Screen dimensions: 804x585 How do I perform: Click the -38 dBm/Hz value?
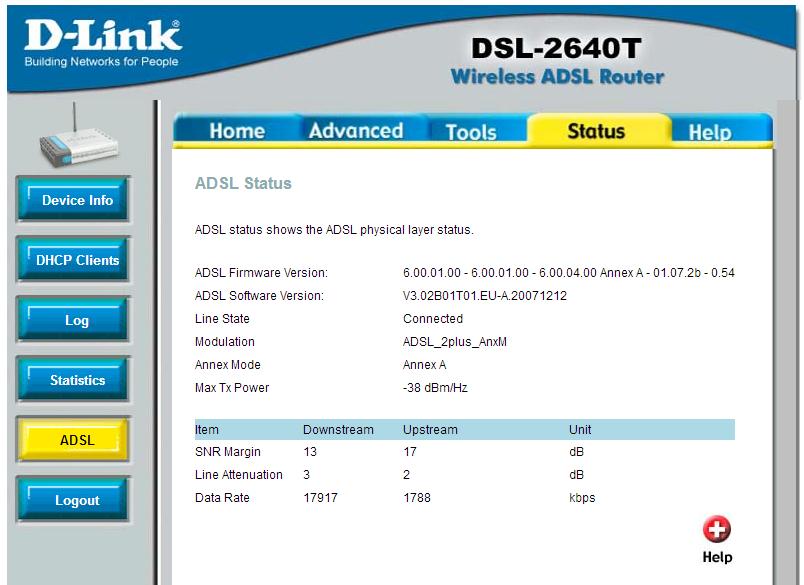click(x=435, y=388)
